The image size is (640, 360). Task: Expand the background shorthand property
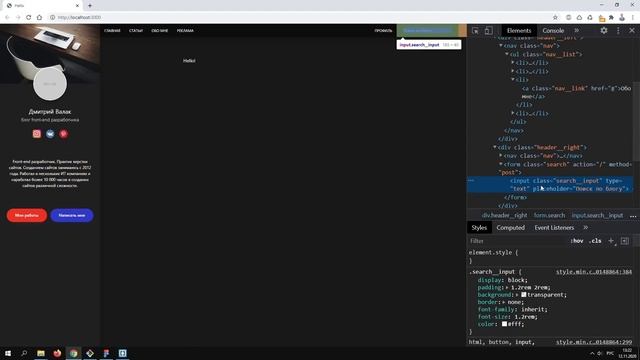(517, 295)
